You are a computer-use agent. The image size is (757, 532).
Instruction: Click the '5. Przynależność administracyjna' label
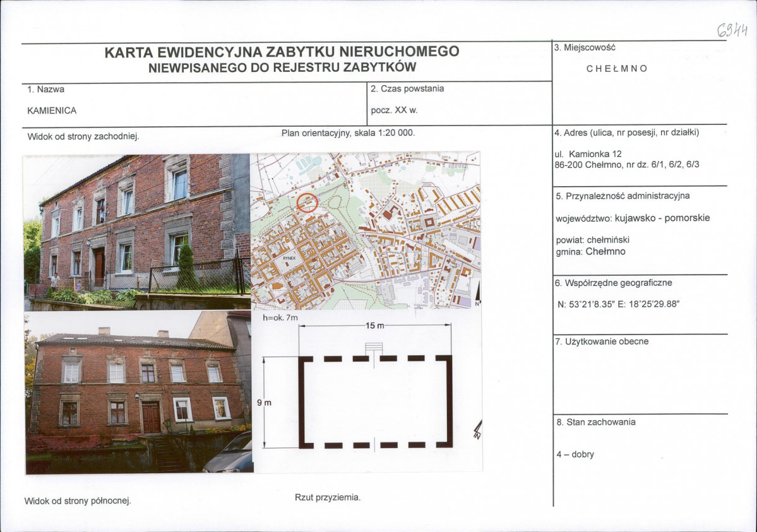point(623,196)
